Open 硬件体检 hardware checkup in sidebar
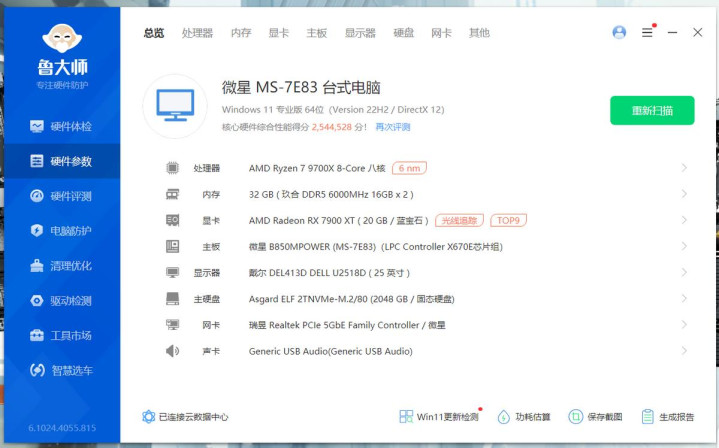Screen dimensions: 719x448 click(x=61, y=126)
